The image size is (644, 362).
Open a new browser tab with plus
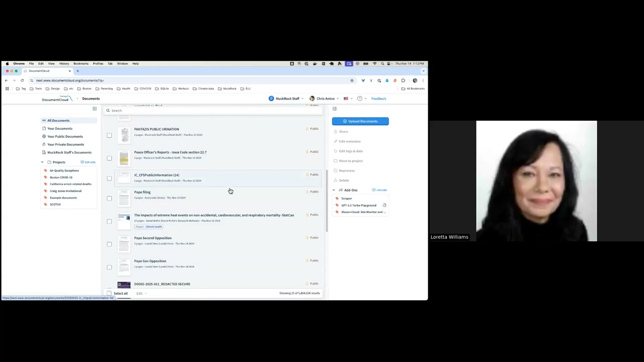77,71
